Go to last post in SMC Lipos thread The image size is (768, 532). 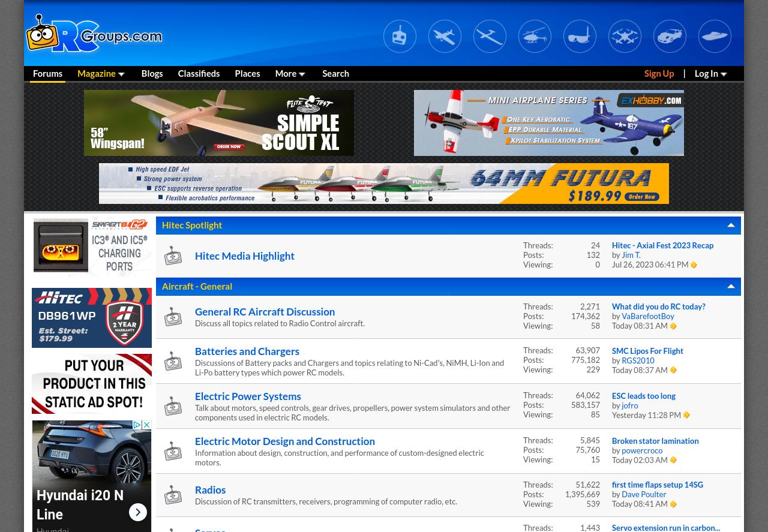[x=673, y=370]
